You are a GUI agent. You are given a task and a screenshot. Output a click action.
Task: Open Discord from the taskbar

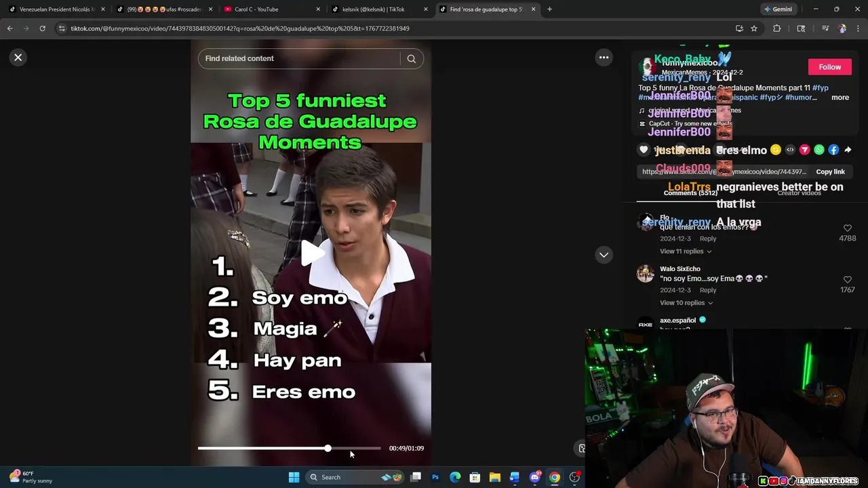pyautogui.click(x=534, y=477)
